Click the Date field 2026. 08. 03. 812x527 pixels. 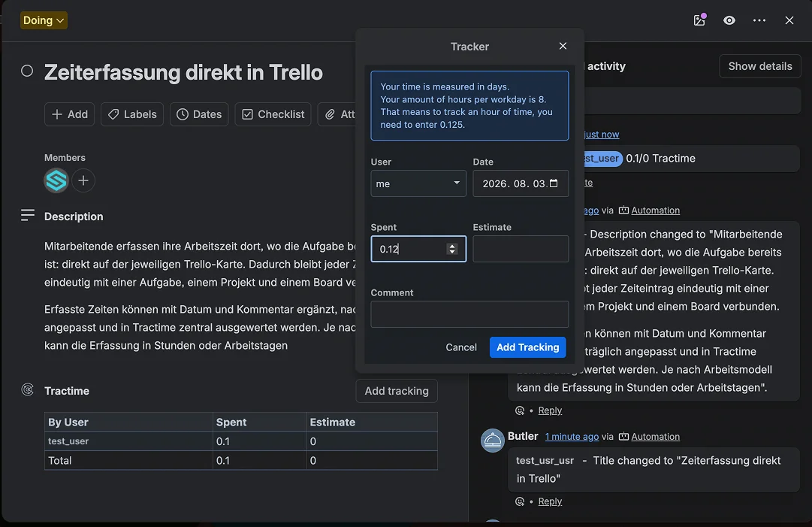(x=521, y=183)
